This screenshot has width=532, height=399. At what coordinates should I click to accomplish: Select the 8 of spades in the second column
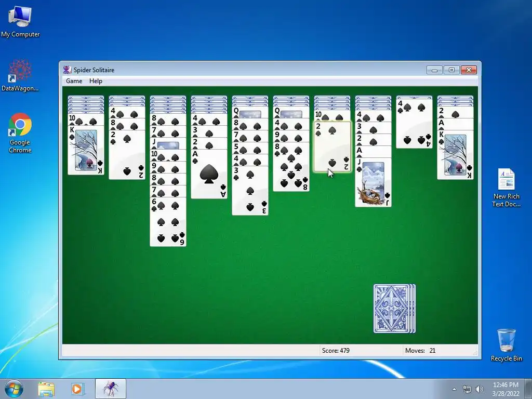tap(127, 124)
